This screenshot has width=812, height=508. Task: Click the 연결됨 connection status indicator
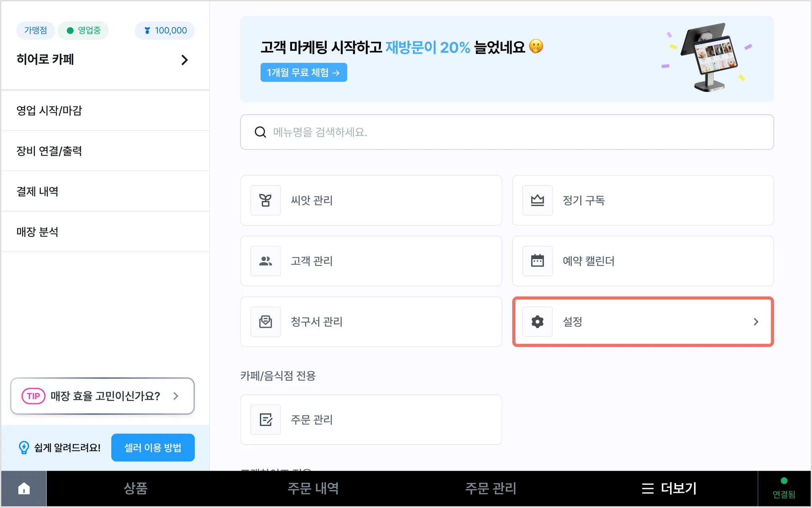tap(783, 489)
